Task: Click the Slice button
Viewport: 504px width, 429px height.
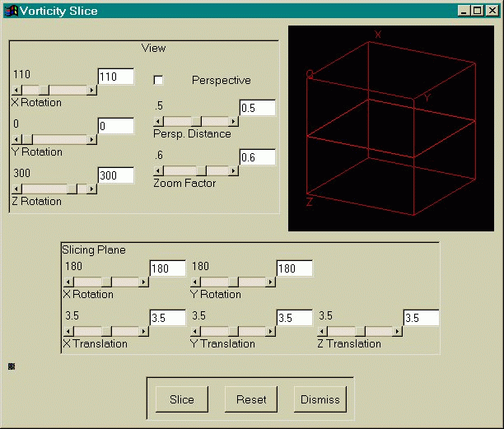Action: [182, 399]
